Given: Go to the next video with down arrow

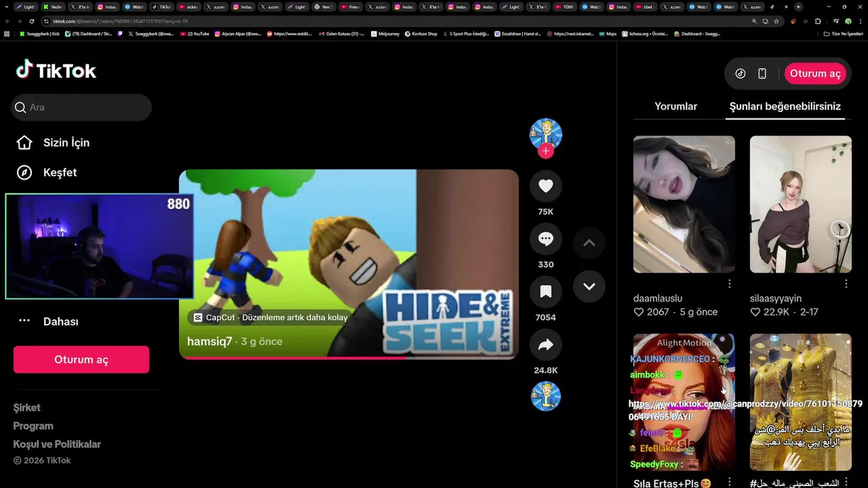Looking at the screenshot, I should pos(589,286).
